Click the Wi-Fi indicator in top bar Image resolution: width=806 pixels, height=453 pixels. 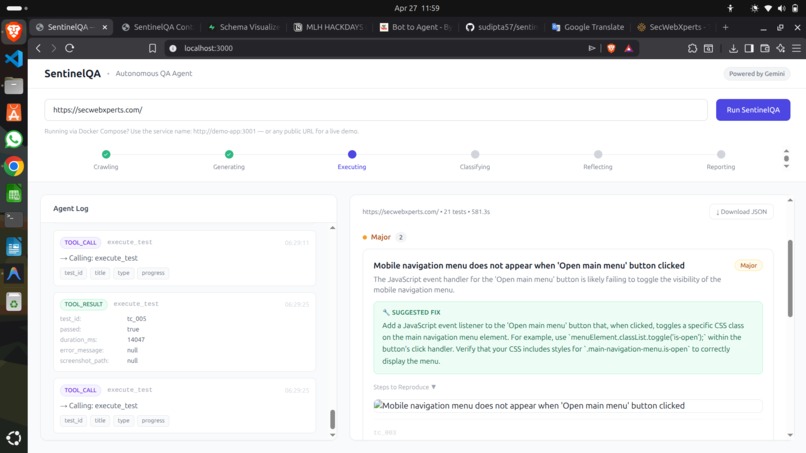tap(768, 8)
